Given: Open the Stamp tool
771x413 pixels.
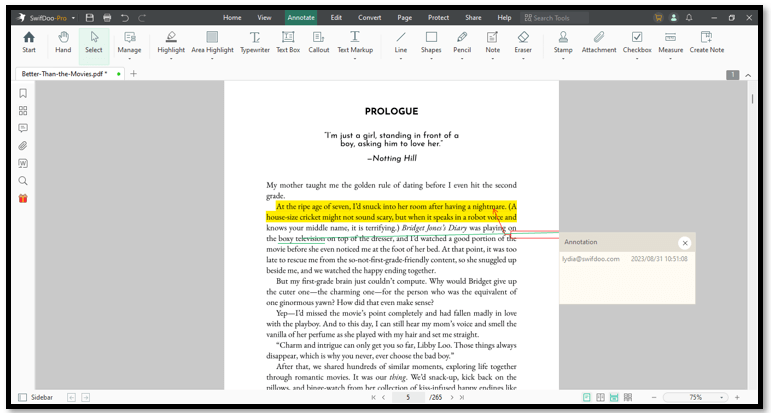Looking at the screenshot, I should tap(563, 42).
